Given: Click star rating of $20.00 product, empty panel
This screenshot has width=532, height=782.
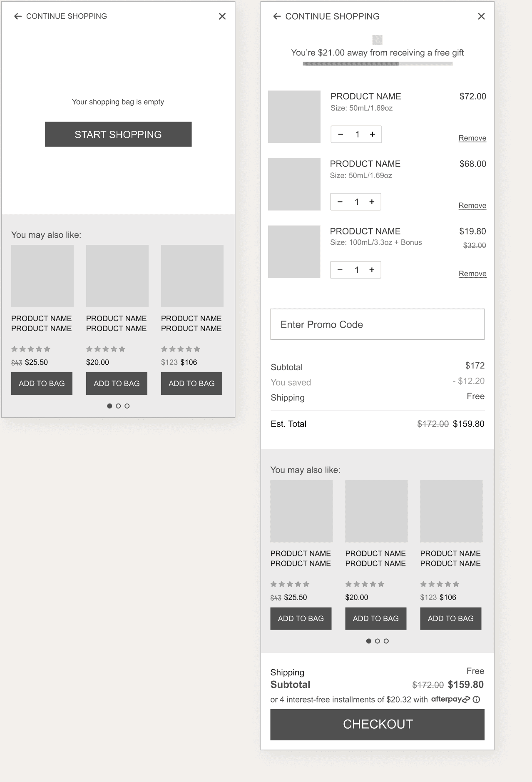Looking at the screenshot, I should 106,349.
